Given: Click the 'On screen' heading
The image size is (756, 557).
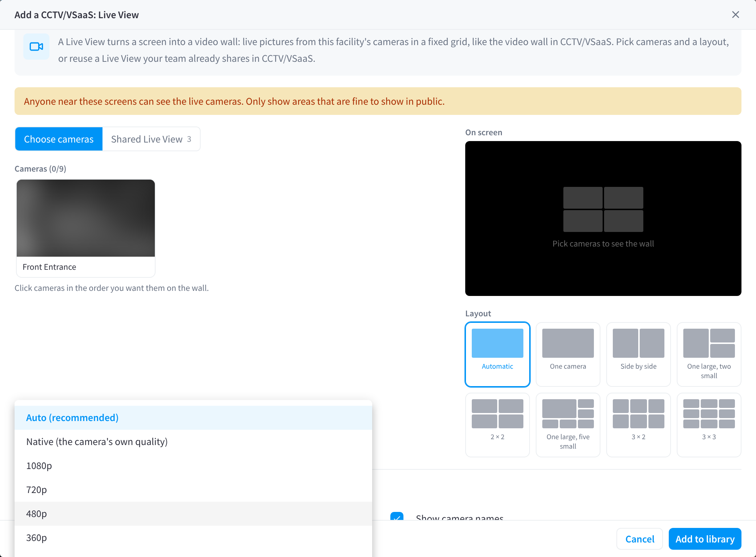Looking at the screenshot, I should (x=484, y=132).
